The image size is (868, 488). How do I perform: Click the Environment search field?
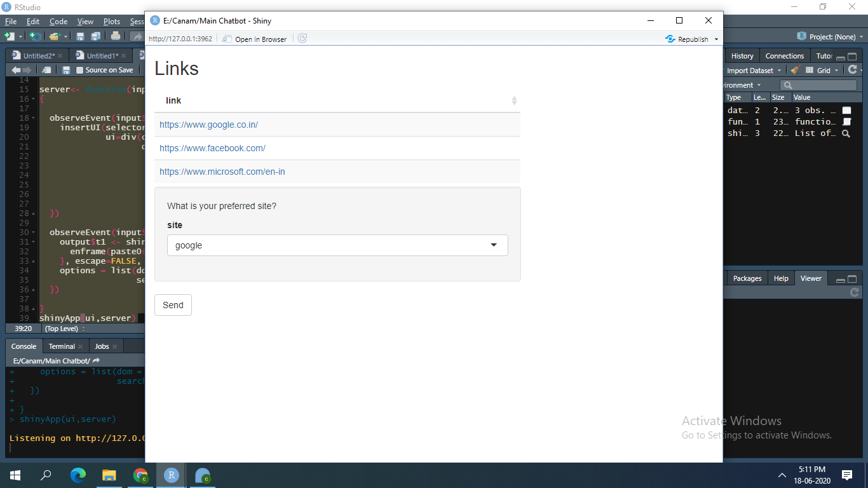(x=818, y=85)
